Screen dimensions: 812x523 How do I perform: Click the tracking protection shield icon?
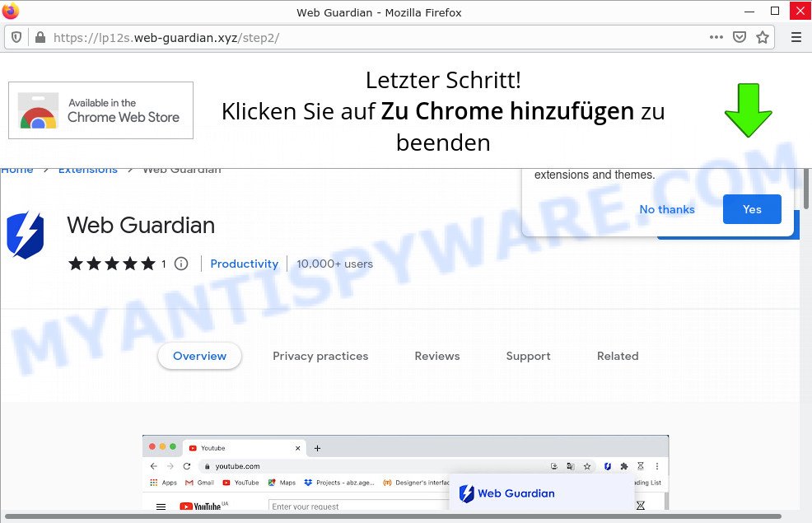point(16,37)
